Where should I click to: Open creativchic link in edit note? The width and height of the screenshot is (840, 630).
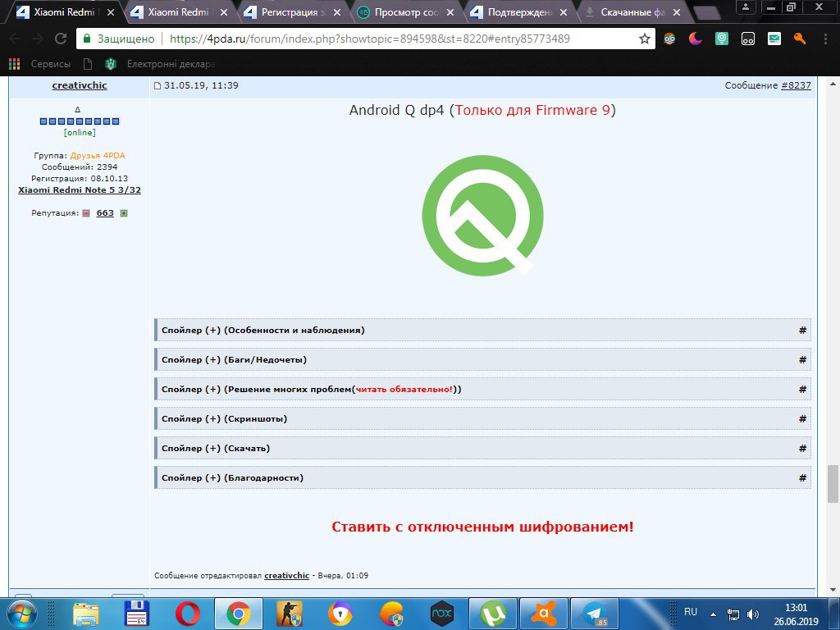[286, 575]
